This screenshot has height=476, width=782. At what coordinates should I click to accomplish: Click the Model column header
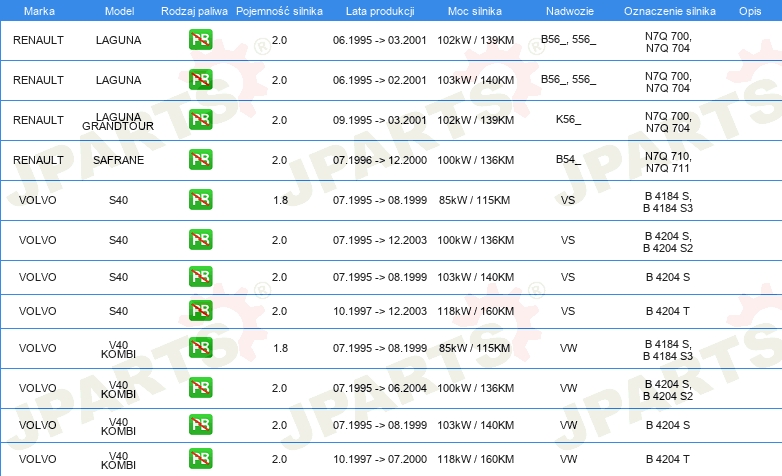tap(119, 11)
